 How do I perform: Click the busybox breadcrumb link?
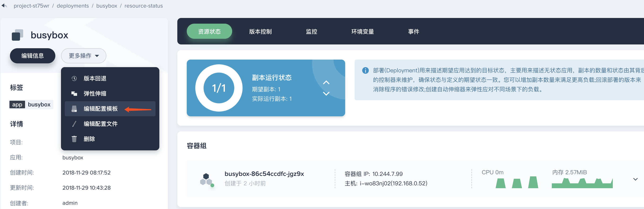click(106, 6)
